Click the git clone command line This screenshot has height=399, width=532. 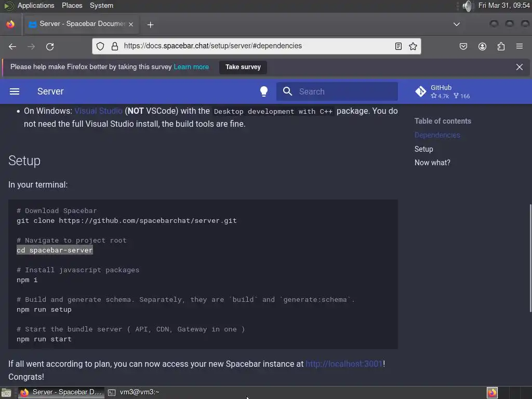pyautogui.click(x=127, y=220)
